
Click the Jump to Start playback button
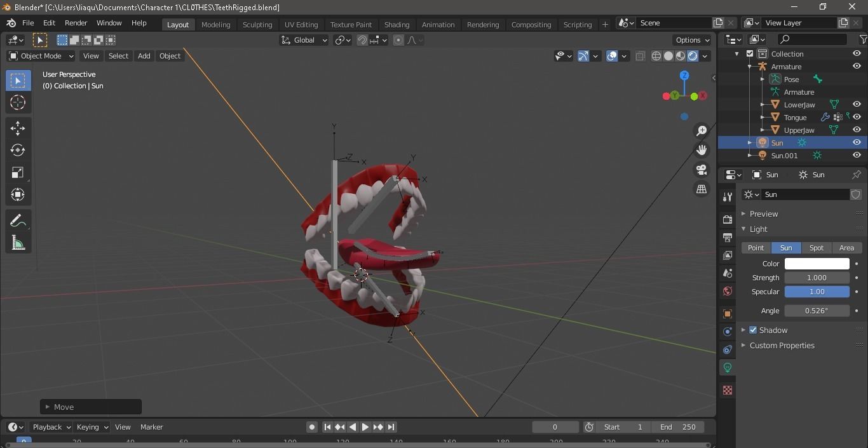click(x=327, y=427)
